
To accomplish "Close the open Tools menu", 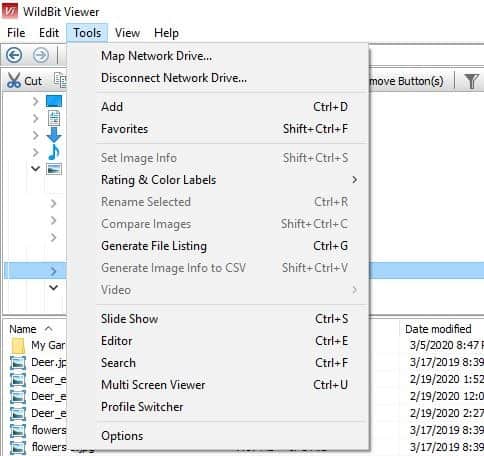I will coord(87,33).
